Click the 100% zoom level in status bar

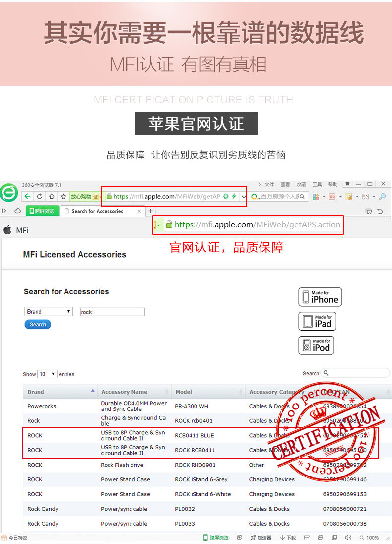click(x=370, y=538)
